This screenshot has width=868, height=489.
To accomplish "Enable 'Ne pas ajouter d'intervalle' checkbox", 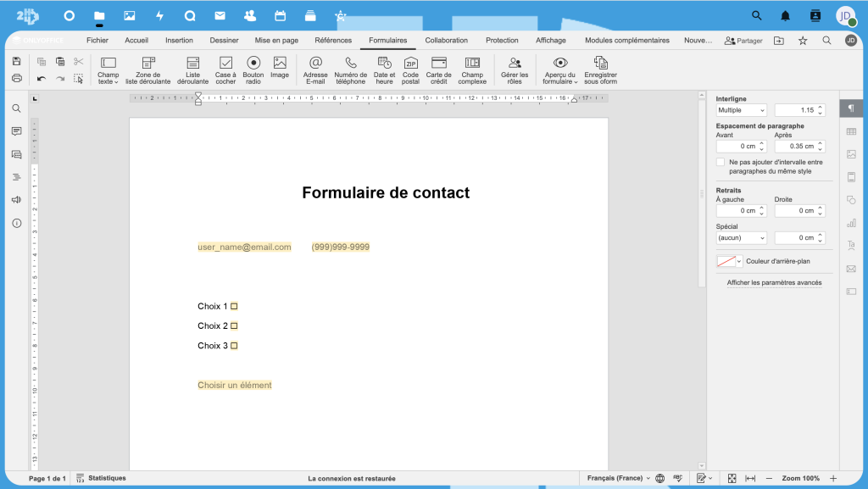I will pos(721,162).
